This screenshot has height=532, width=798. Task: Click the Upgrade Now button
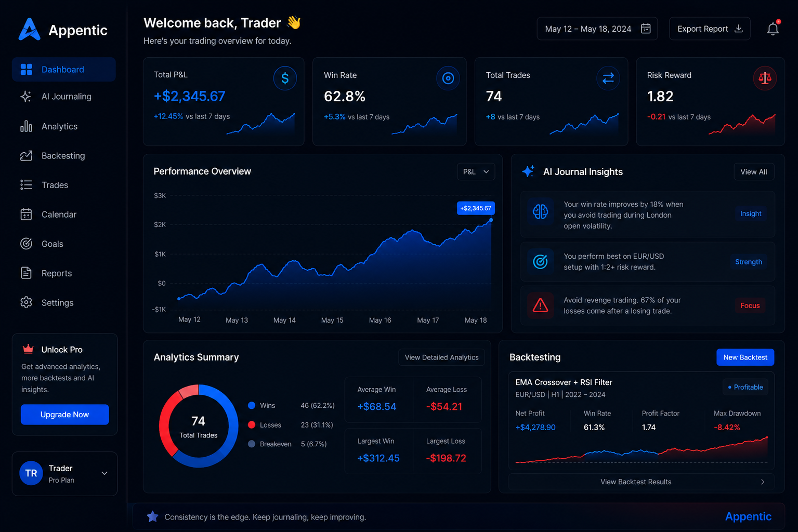pyautogui.click(x=65, y=415)
